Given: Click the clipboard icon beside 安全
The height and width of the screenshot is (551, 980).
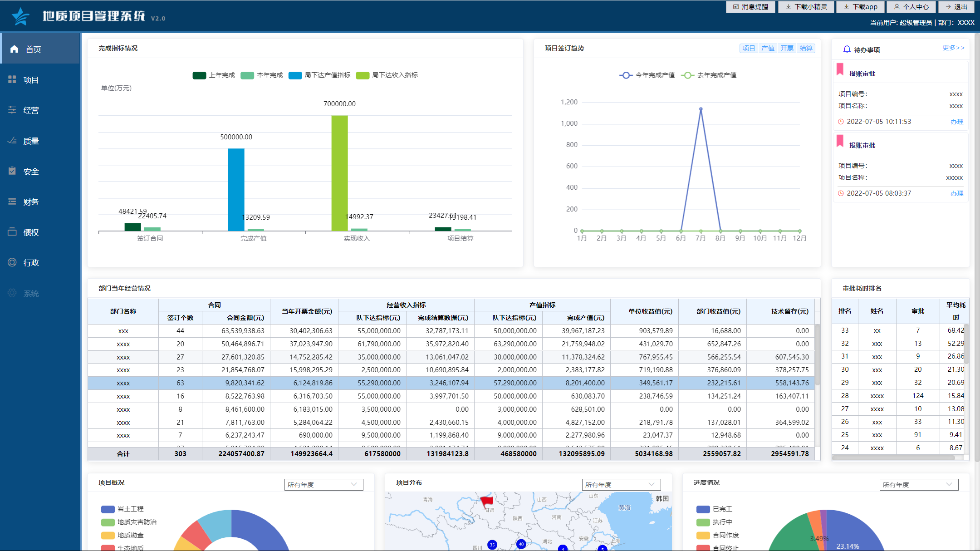Looking at the screenshot, I should (x=12, y=171).
